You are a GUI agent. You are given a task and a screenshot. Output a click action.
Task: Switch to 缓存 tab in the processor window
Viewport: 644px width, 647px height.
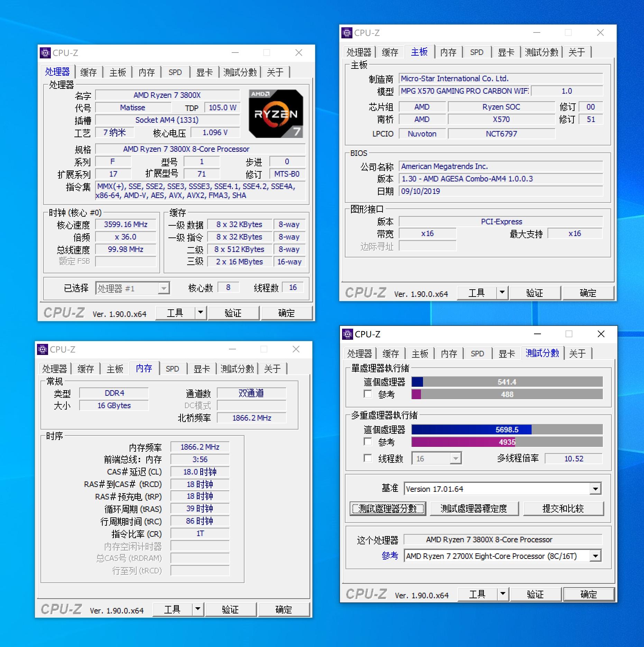pyautogui.click(x=89, y=72)
